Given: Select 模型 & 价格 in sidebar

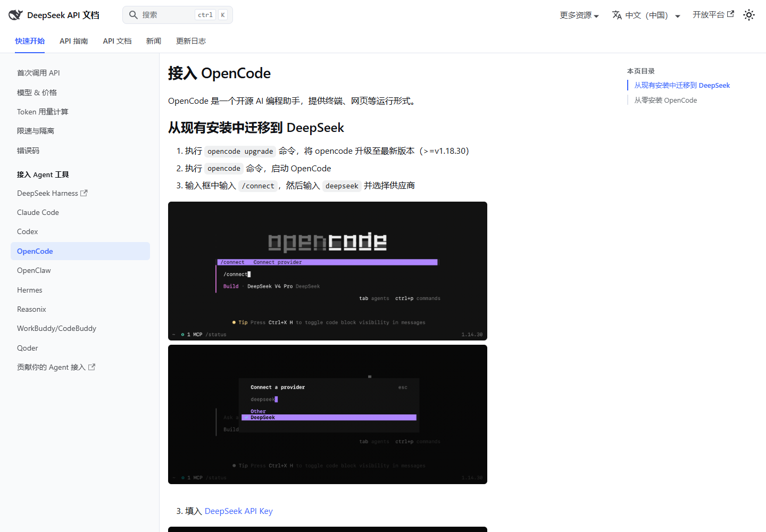Looking at the screenshot, I should coord(80,93).
